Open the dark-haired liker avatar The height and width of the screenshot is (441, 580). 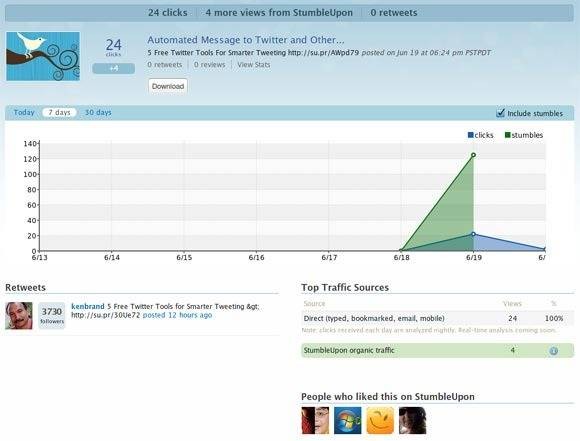413,420
